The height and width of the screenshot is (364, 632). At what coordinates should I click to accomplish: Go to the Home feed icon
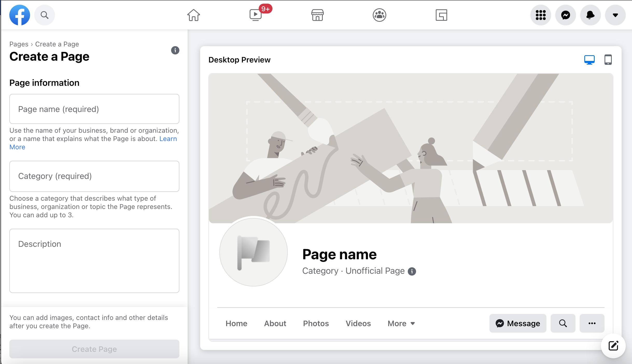194,15
